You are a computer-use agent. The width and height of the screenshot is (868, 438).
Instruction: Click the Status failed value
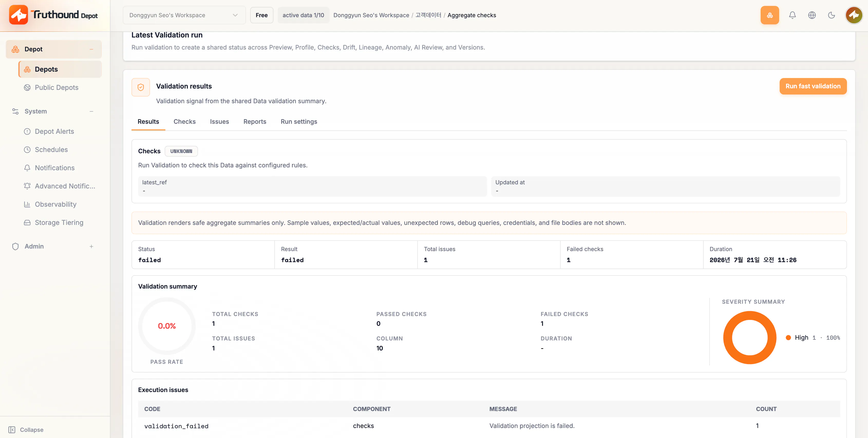149,260
